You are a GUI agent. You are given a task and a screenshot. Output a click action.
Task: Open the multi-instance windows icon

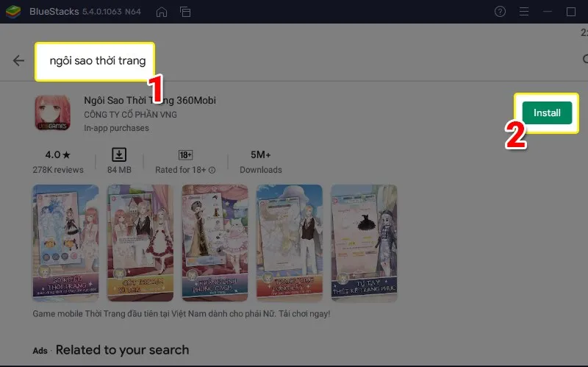tap(185, 12)
